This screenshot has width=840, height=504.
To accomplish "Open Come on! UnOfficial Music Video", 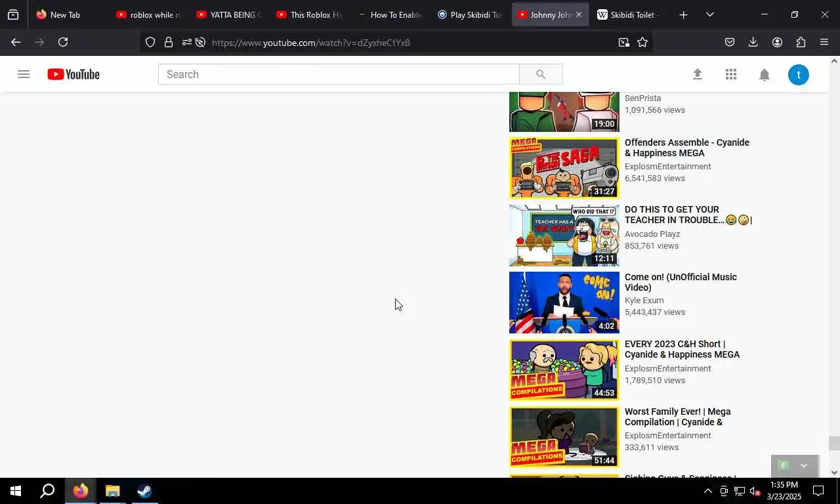I will tap(681, 282).
